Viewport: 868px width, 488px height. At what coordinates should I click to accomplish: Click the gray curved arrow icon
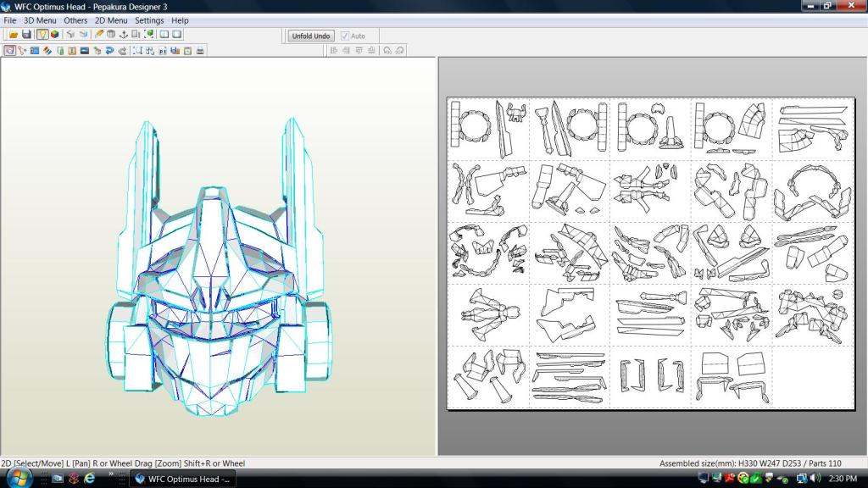click(x=122, y=50)
